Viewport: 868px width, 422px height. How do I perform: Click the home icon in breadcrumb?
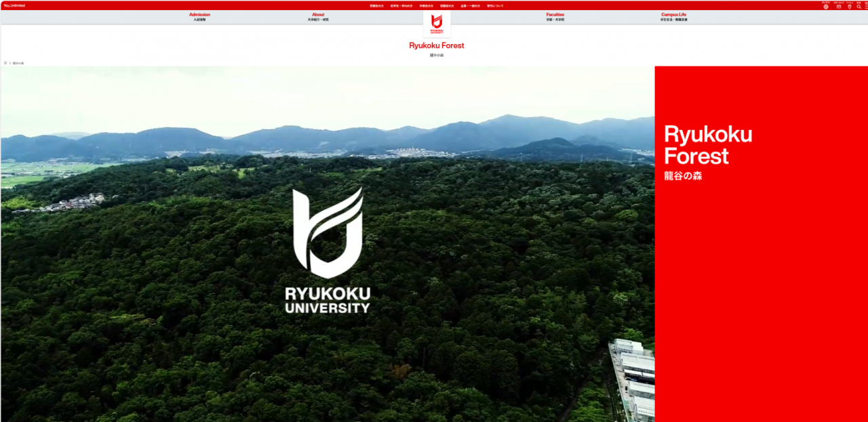5,63
